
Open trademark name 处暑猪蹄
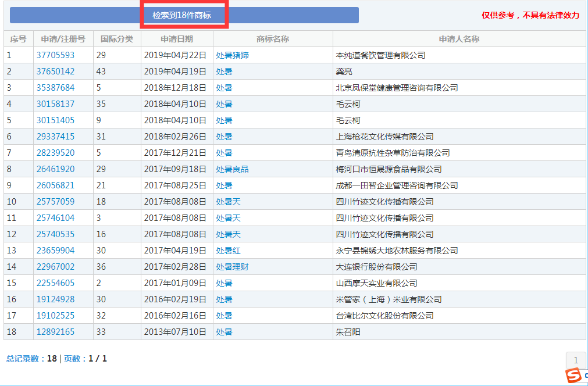(232, 55)
